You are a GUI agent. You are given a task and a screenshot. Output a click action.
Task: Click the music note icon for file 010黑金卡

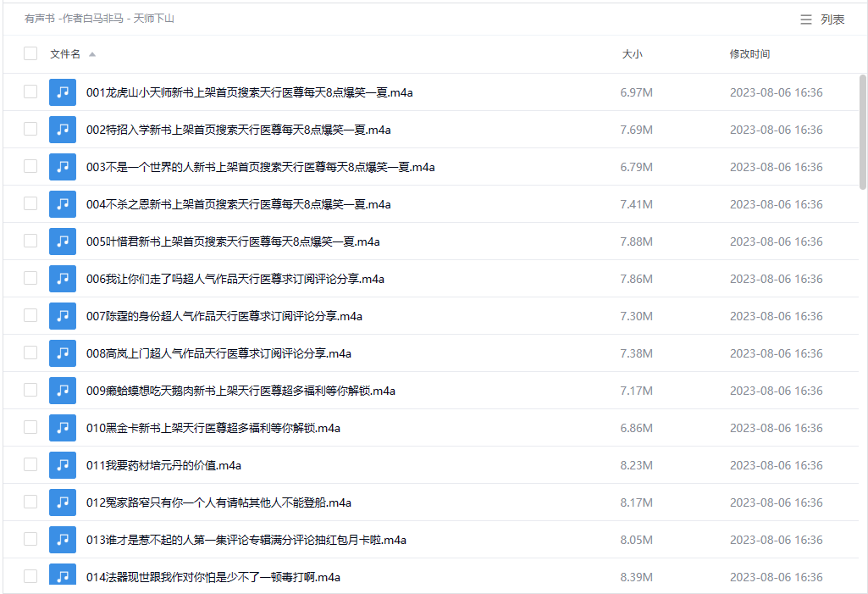pos(63,427)
